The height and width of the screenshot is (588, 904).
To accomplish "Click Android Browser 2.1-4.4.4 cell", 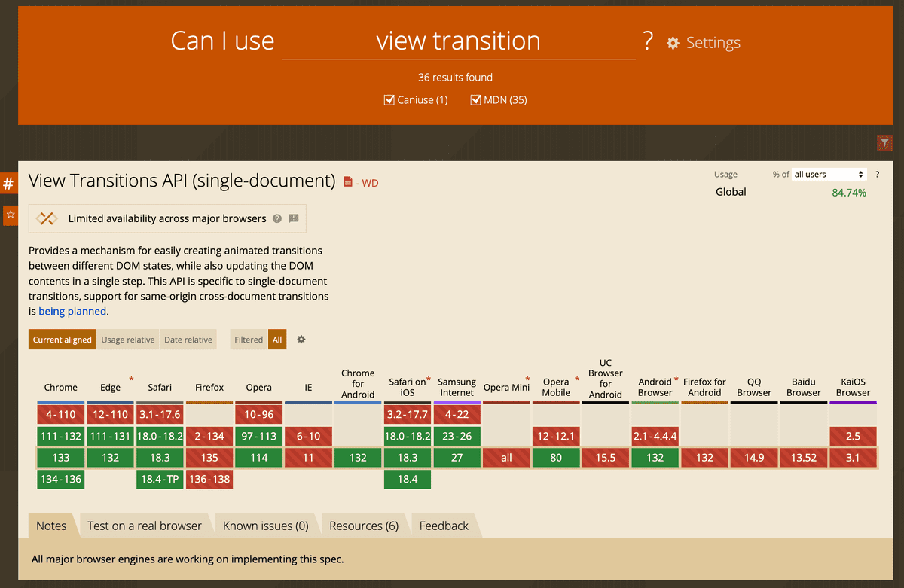I will 655,436.
